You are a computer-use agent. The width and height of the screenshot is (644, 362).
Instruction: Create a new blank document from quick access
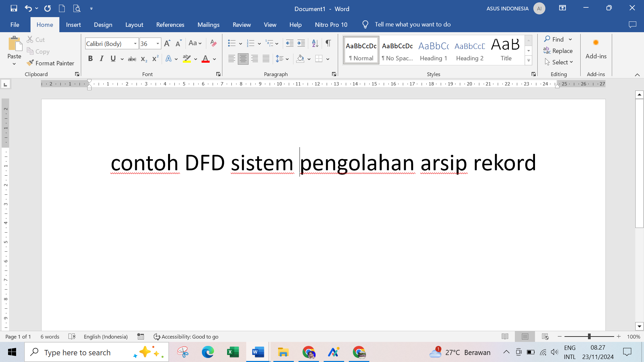(x=62, y=8)
